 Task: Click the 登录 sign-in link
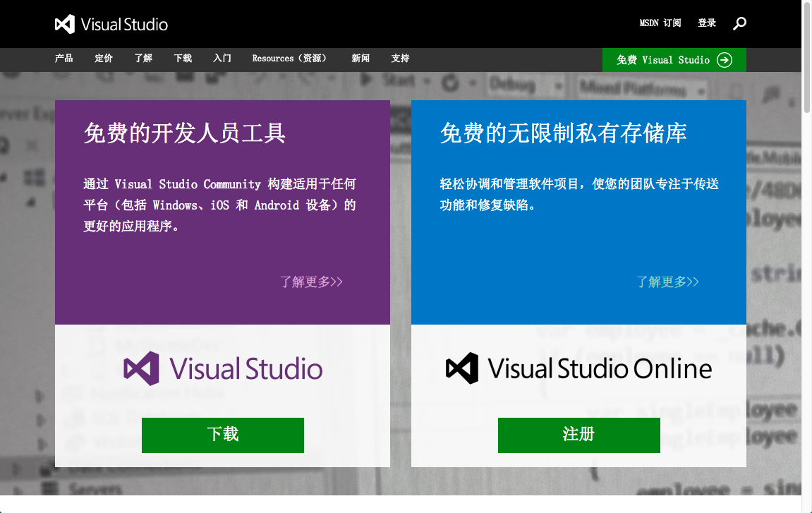click(x=707, y=23)
